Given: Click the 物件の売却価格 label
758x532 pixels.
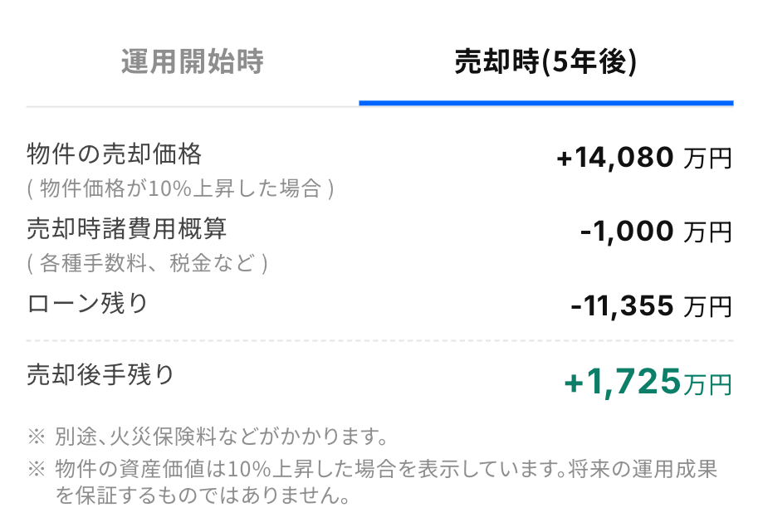Looking at the screenshot, I should tap(114, 154).
